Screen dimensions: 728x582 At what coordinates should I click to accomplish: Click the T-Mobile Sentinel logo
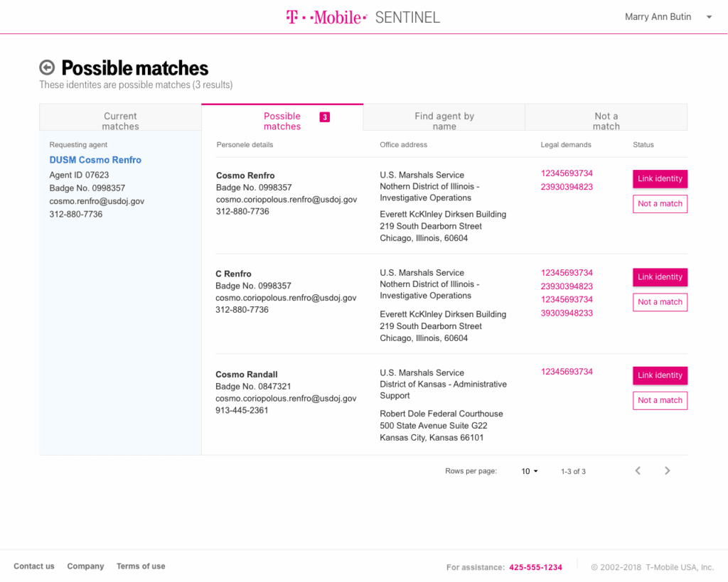click(x=363, y=17)
